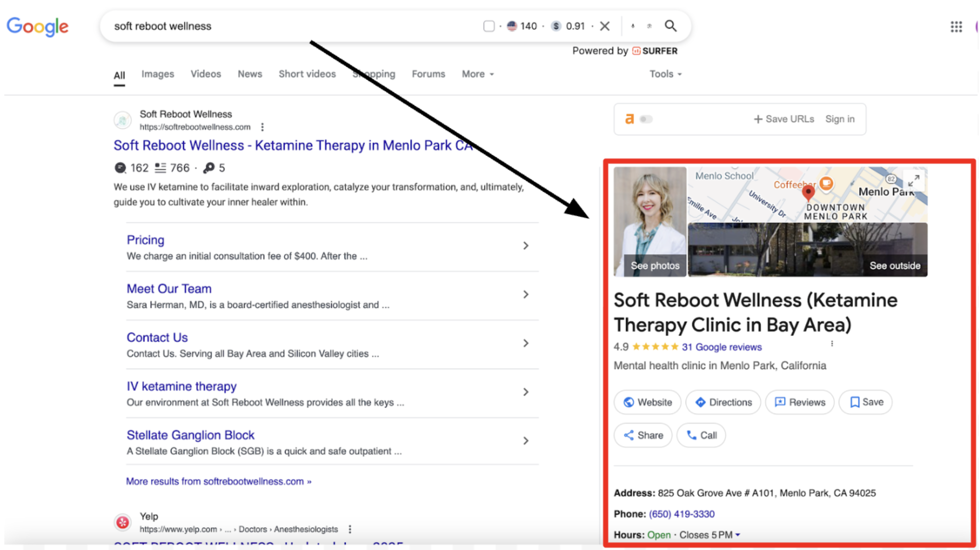Expand IV ketamine therapy chevron
The height and width of the screenshot is (550, 980).
coord(526,392)
